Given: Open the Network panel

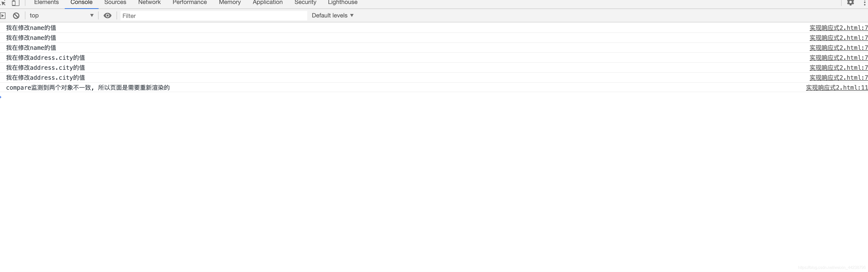Looking at the screenshot, I should coord(148,3).
